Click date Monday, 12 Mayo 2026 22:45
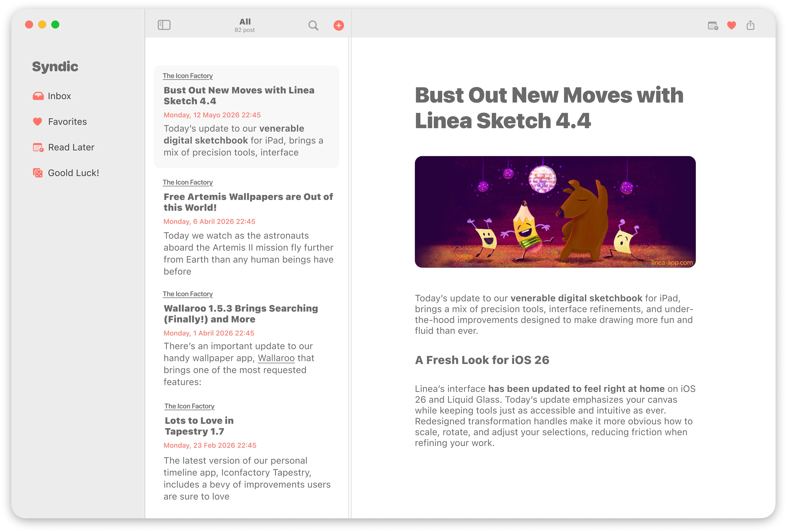 212,115
